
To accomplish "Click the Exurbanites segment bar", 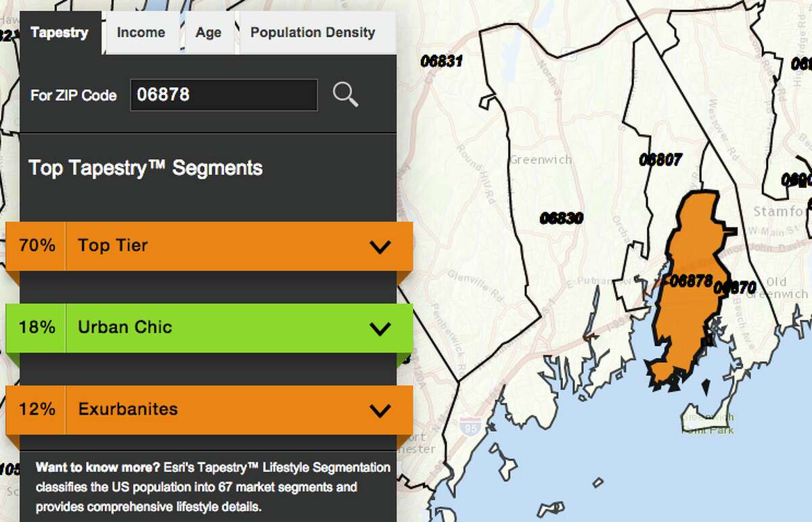I will click(203, 409).
